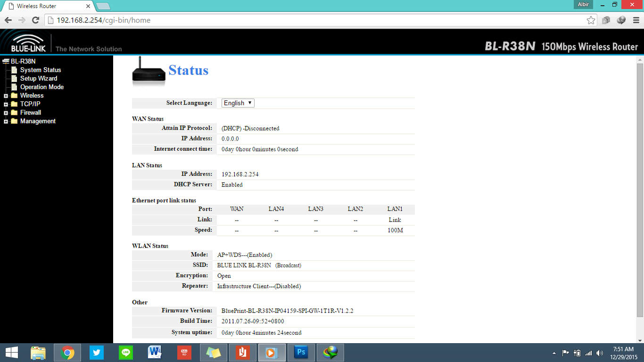The width and height of the screenshot is (644, 362).
Task: Click the red YouTube HD taskbar icon
Action: (x=184, y=353)
